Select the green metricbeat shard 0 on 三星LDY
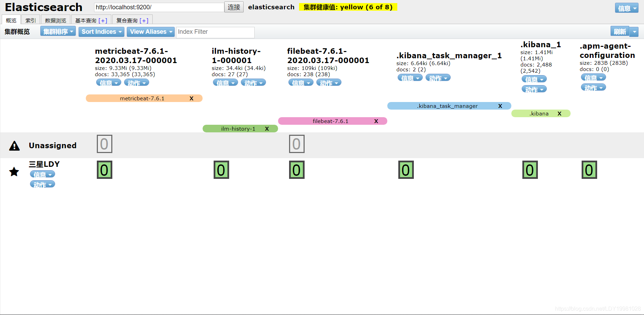644x315 pixels. coord(104,170)
